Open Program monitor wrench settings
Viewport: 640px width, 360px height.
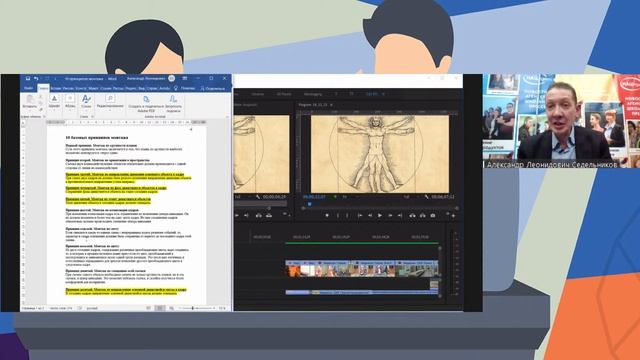[426, 197]
